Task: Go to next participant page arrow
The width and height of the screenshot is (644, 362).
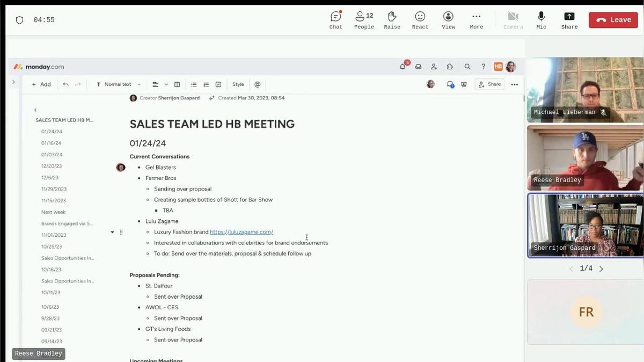Action: point(601,269)
